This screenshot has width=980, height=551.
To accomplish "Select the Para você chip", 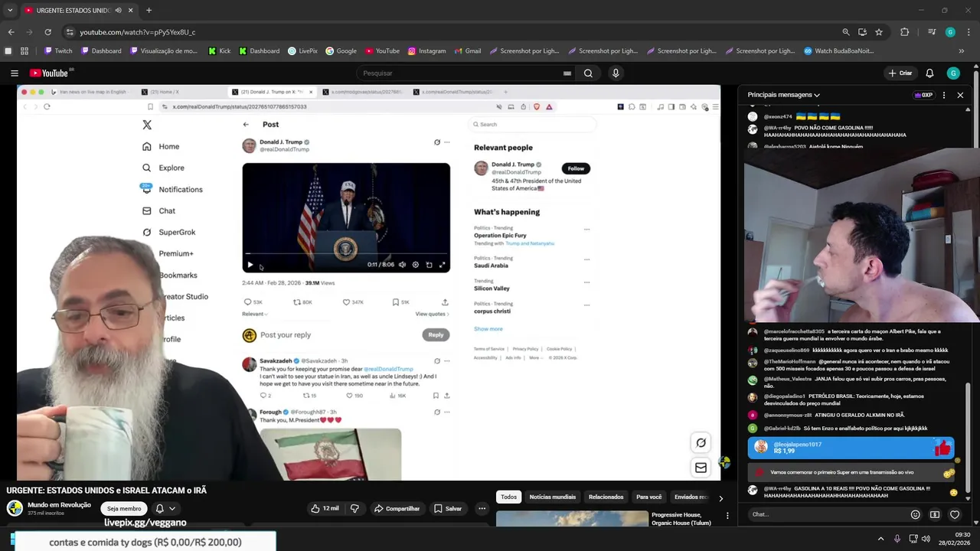I will [649, 497].
